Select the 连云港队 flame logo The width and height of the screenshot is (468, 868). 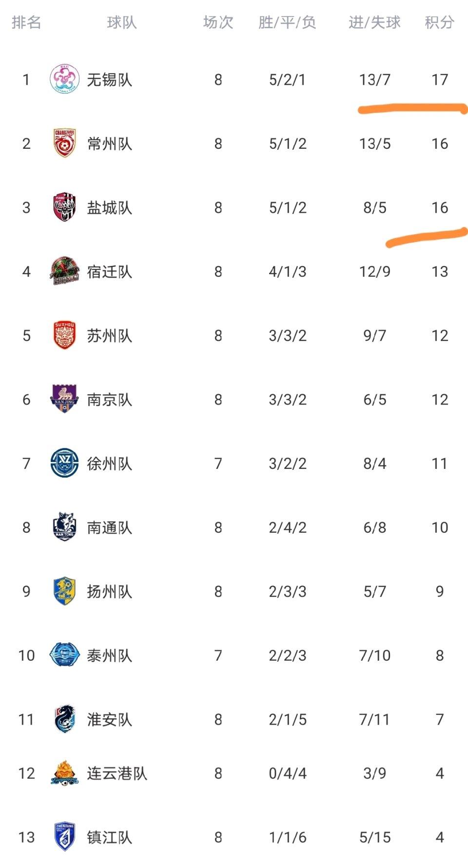[x=65, y=773]
